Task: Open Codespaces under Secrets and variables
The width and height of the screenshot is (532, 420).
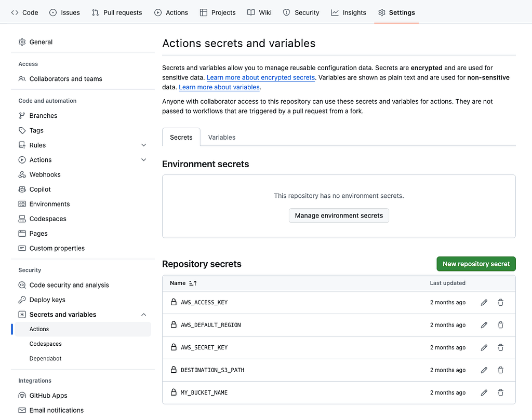Action: tap(46, 344)
